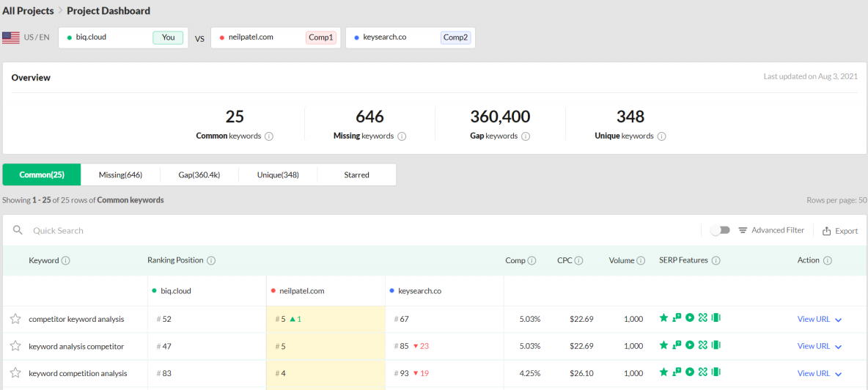Click info icon next to SERP Features
The image size is (868, 390).
(x=716, y=260)
